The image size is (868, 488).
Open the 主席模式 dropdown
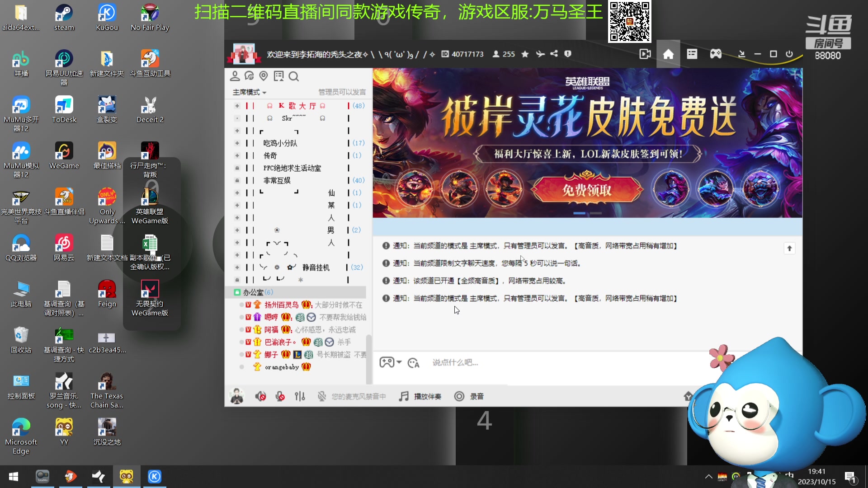click(249, 92)
